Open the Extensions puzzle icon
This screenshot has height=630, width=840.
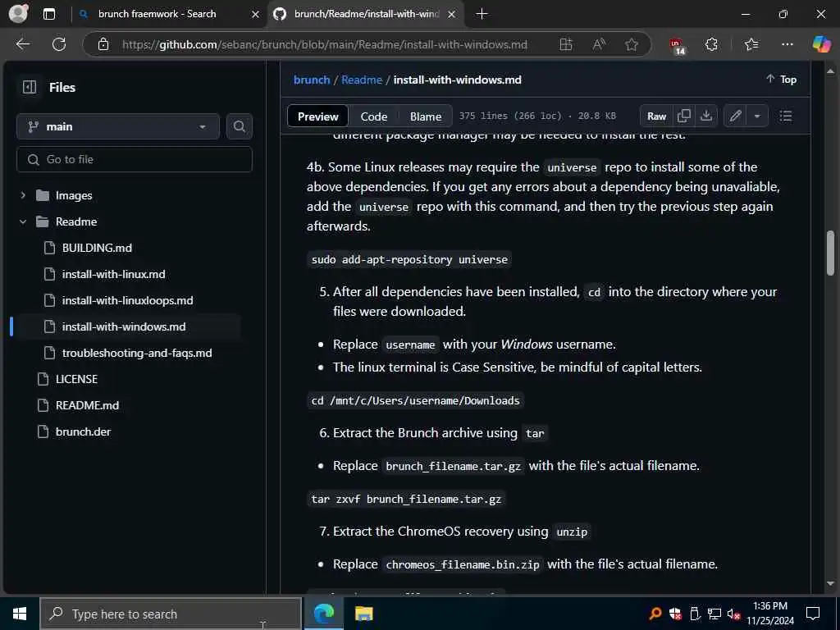click(711, 44)
